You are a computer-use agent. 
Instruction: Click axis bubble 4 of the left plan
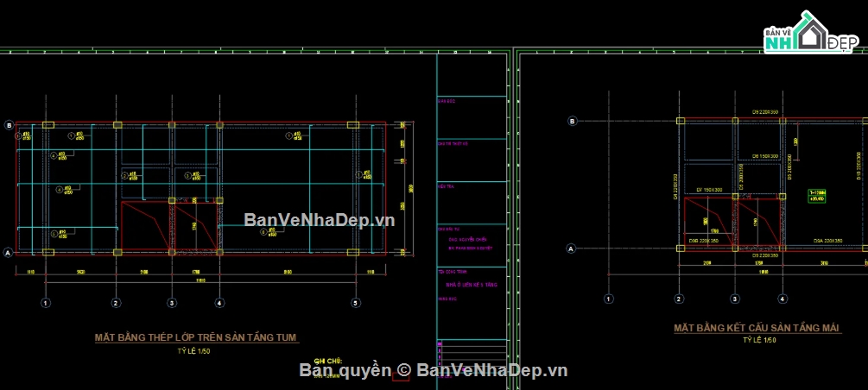[x=219, y=303]
